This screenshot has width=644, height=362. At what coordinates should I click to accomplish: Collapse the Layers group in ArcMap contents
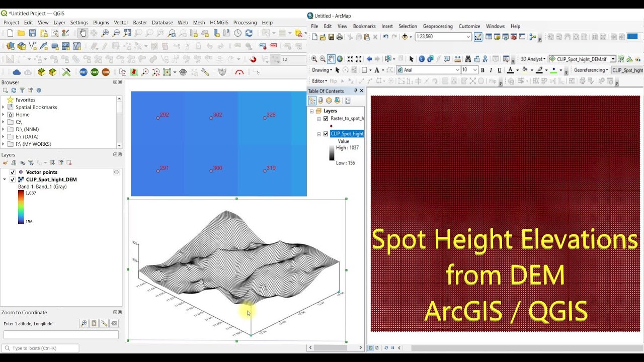coord(312,111)
